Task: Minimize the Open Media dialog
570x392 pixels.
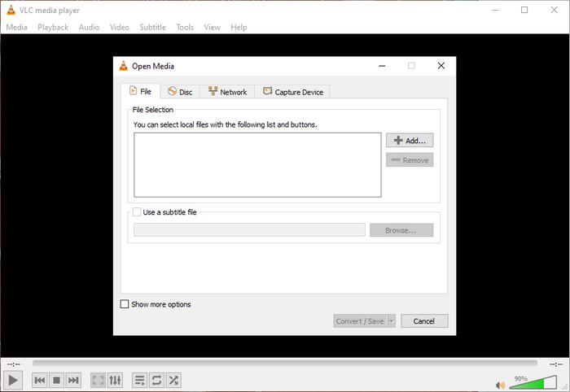Action: coord(382,66)
